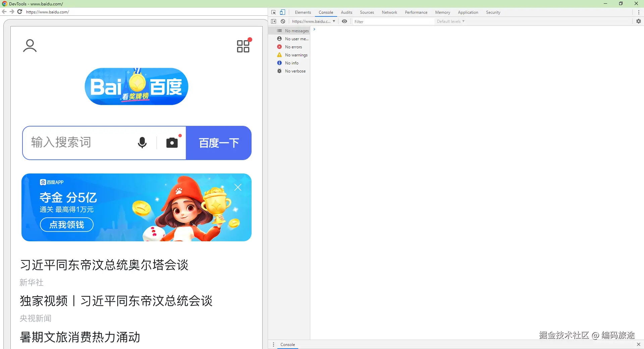
Task: Open the 暑期文旅消费热力涌动 headline
Action: [80, 337]
